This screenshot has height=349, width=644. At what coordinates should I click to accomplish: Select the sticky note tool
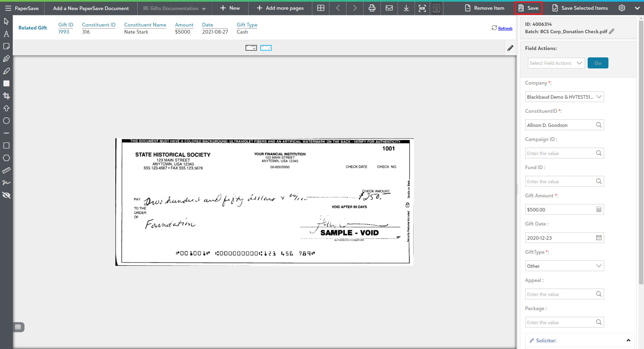point(6,46)
